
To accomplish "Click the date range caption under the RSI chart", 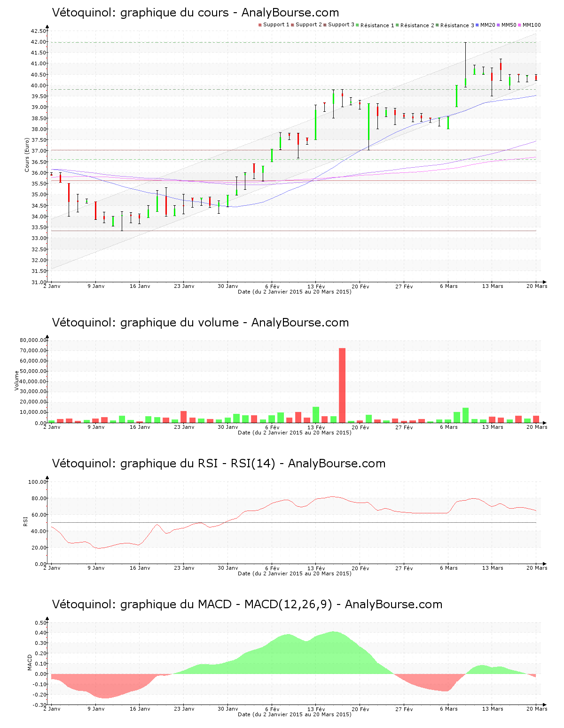I will (295, 573).
